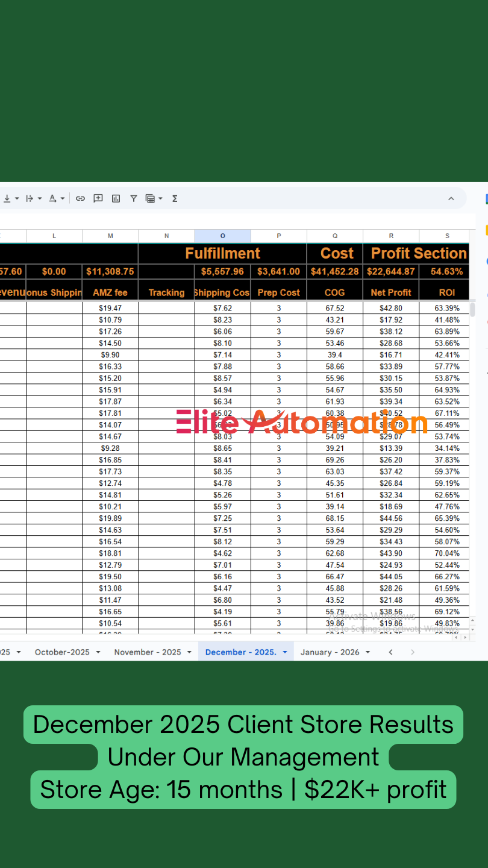Screen dimensions: 488x868
Task: Click the insert comment icon
Action: [x=98, y=198]
